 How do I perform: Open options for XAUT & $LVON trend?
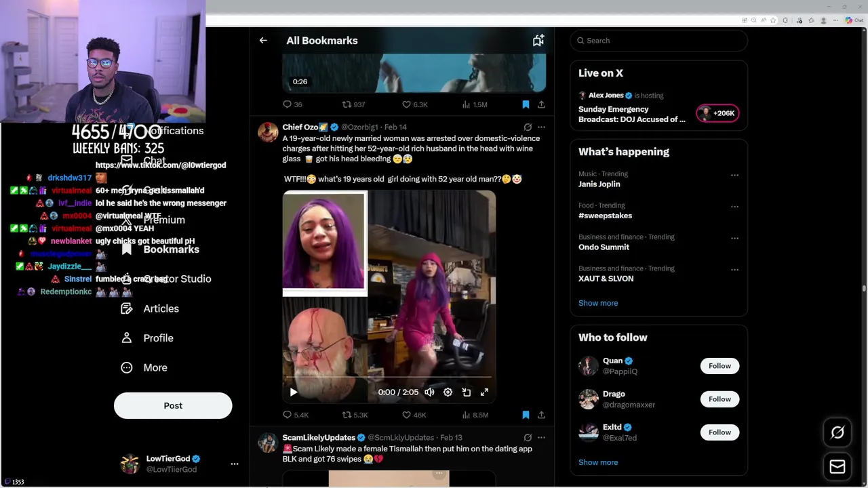tap(734, 270)
